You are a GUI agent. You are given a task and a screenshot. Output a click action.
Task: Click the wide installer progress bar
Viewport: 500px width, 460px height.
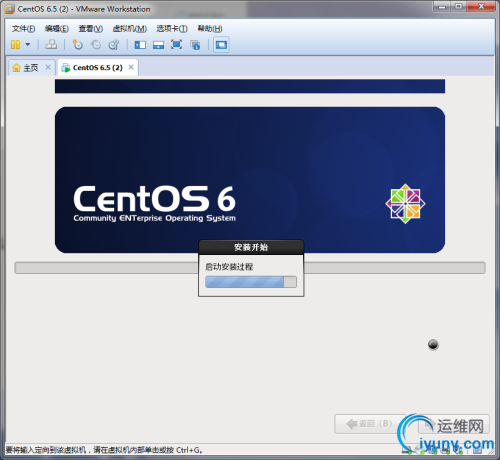[x=250, y=268]
